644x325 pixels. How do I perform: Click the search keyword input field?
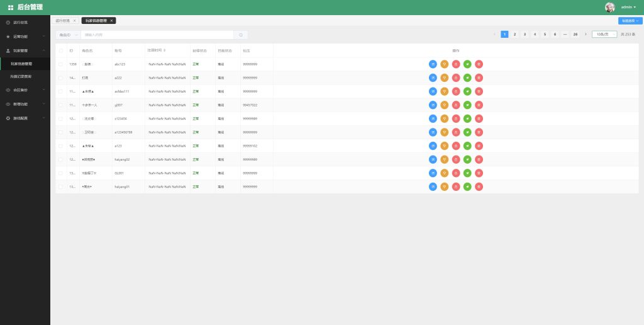pyautogui.click(x=157, y=35)
